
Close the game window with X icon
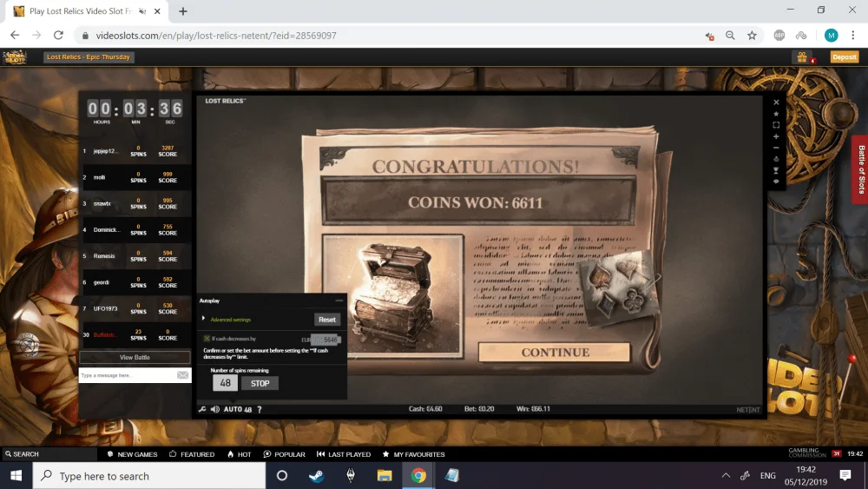[x=776, y=102]
